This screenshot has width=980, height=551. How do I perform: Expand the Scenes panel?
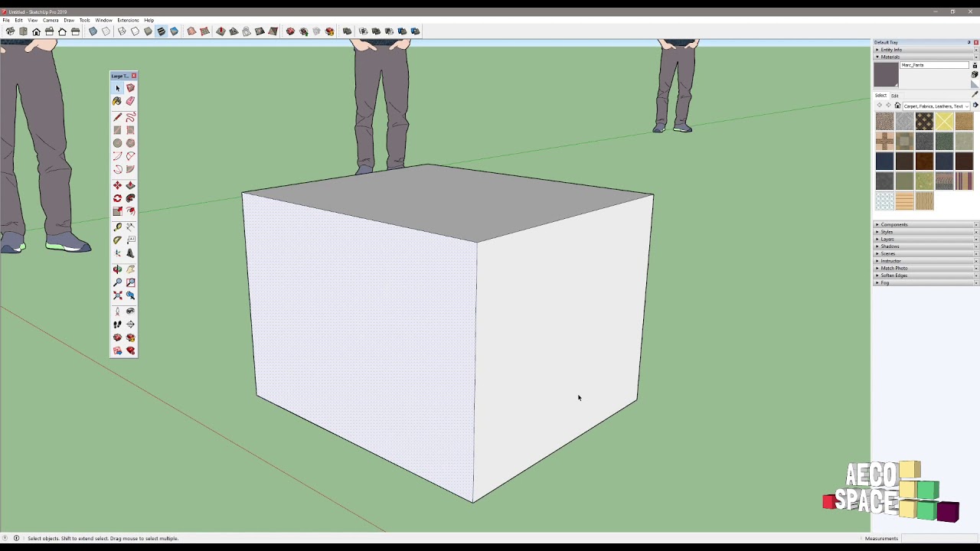click(925, 253)
